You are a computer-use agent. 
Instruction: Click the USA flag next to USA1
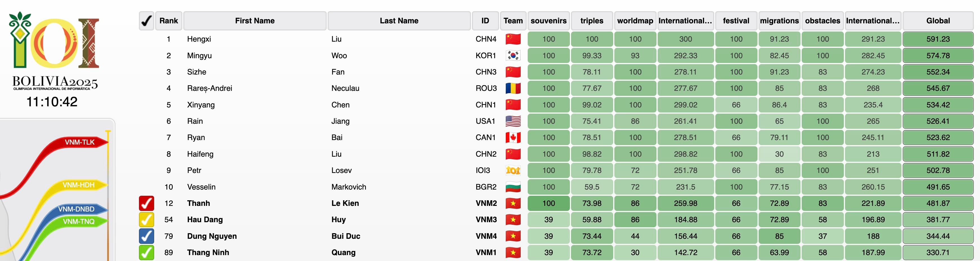pos(513,121)
